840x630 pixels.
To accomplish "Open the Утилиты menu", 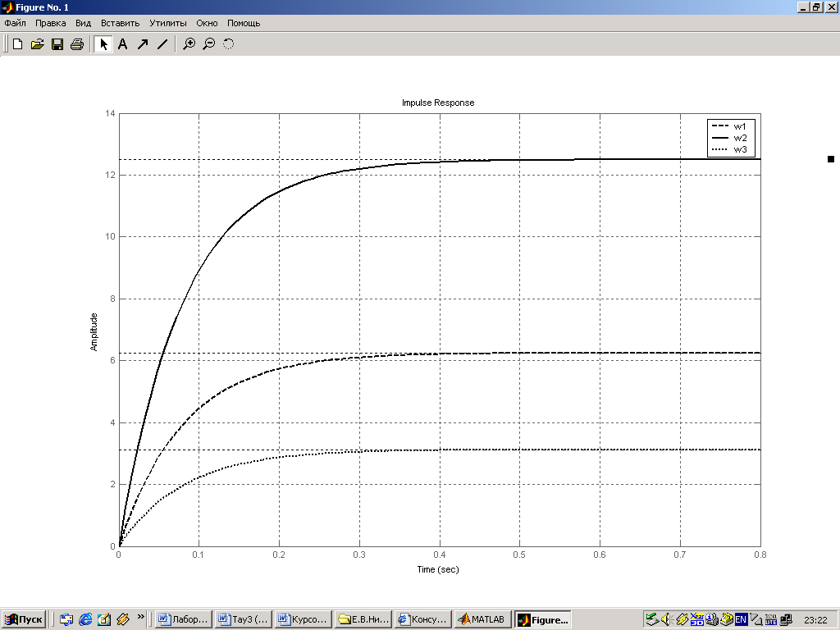I will click(x=167, y=23).
